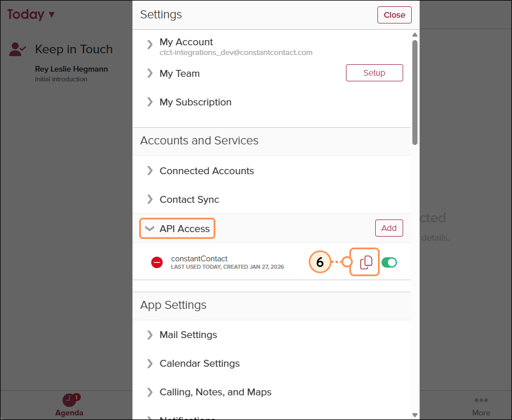Click the Keep in Touch contact icon
The height and width of the screenshot is (420, 512).
pyautogui.click(x=17, y=49)
